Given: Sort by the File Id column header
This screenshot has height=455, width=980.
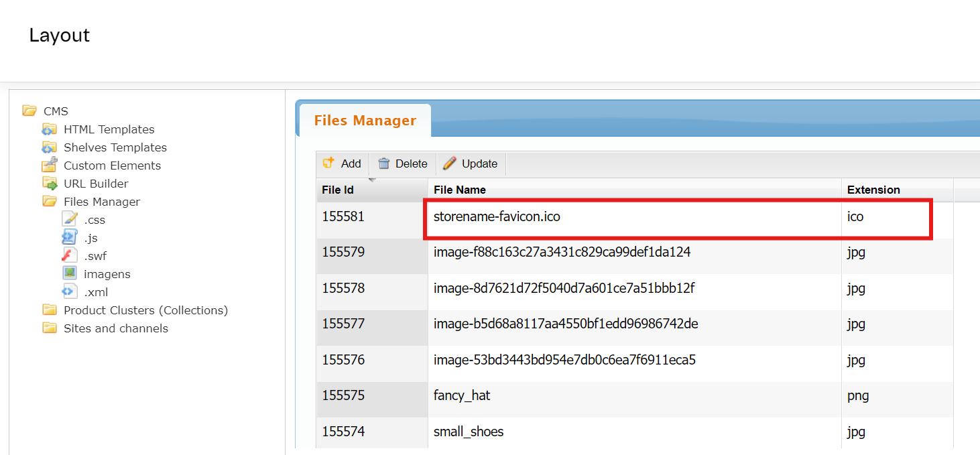Looking at the screenshot, I should click(x=338, y=190).
